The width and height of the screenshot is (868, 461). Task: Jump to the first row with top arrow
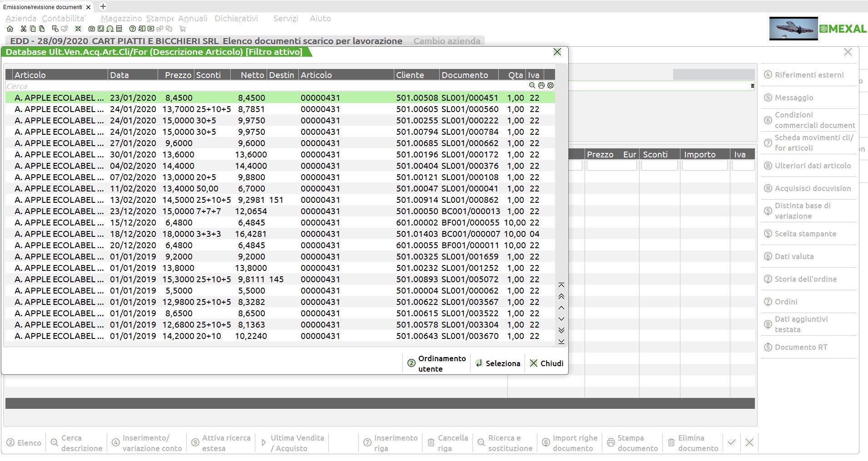[x=561, y=285]
